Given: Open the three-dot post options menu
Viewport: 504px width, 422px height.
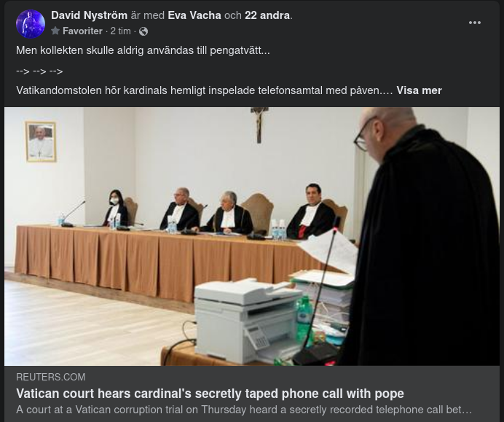Looking at the screenshot, I should tap(474, 23).
